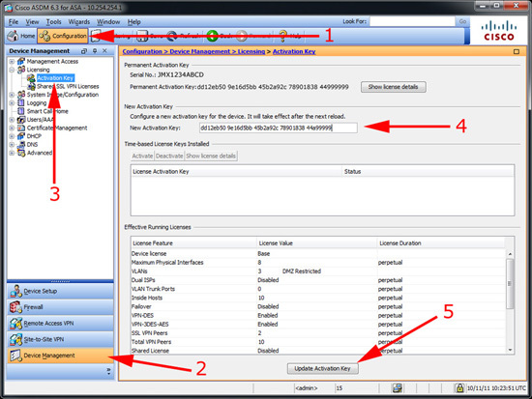Click the Smart Call Home icon
532x399 pixels.
click(x=21, y=111)
